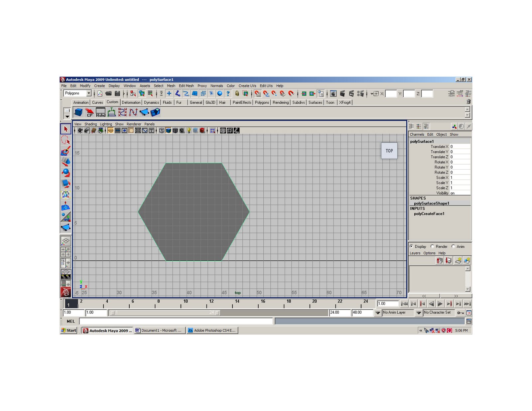Move selected layer up
Image resolution: width=532 pixels, height=411 pixels.
click(440, 261)
